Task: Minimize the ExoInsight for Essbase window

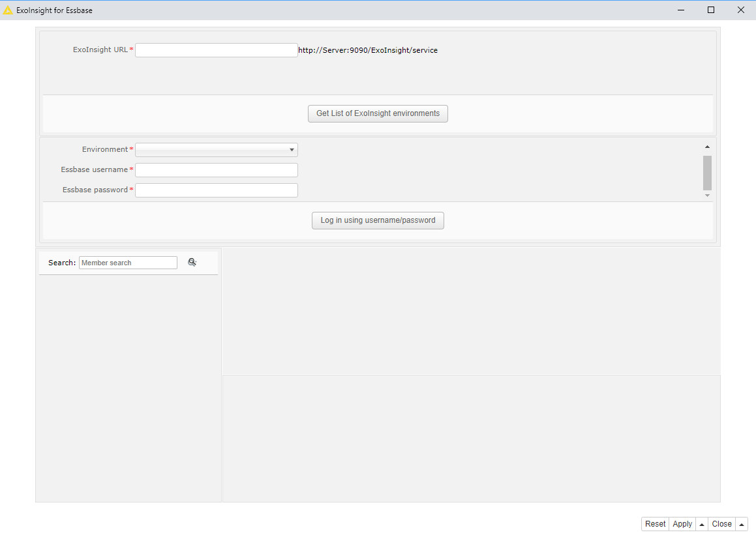Action: coord(681,10)
